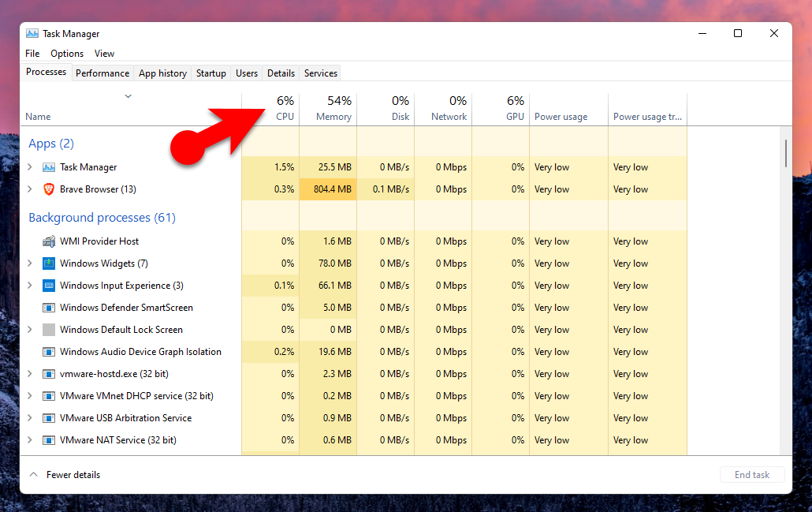
Task: Click the VMware USB Arbitration Service icon
Action: point(49,418)
